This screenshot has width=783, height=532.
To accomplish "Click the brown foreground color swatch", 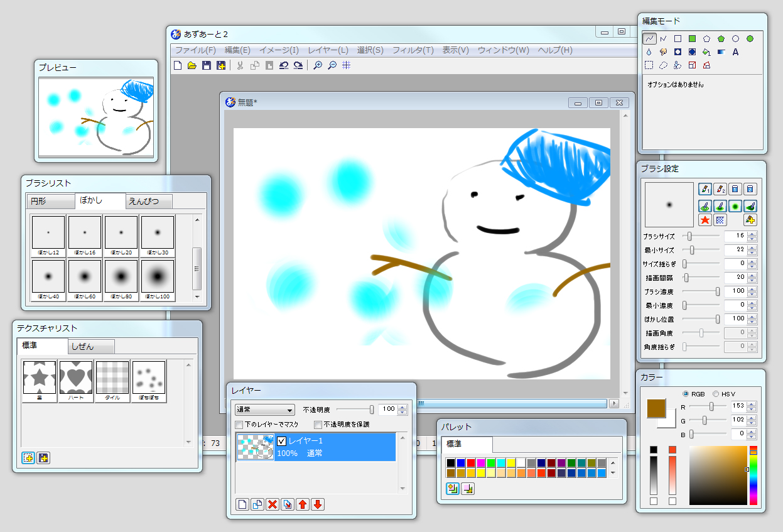I will [656, 408].
